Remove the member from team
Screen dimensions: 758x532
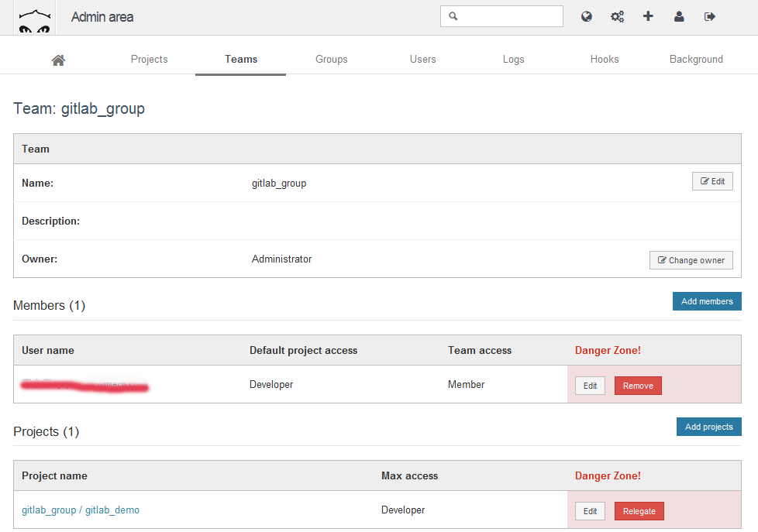tap(638, 386)
